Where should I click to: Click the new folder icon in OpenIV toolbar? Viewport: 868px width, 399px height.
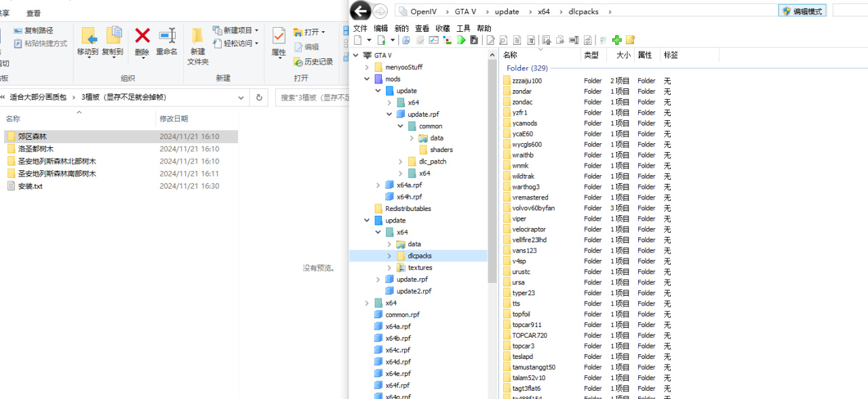630,40
